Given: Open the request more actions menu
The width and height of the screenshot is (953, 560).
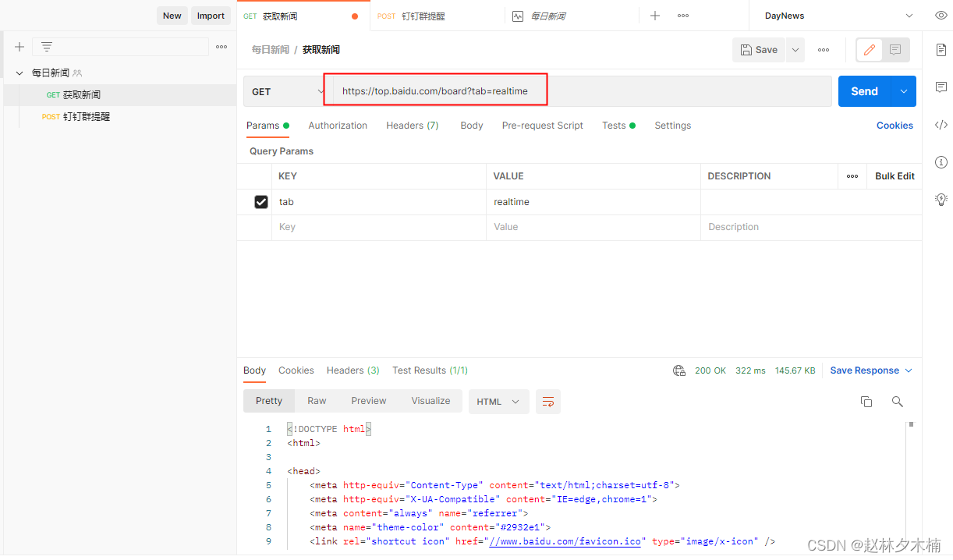Looking at the screenshot, I should (824, 50).
